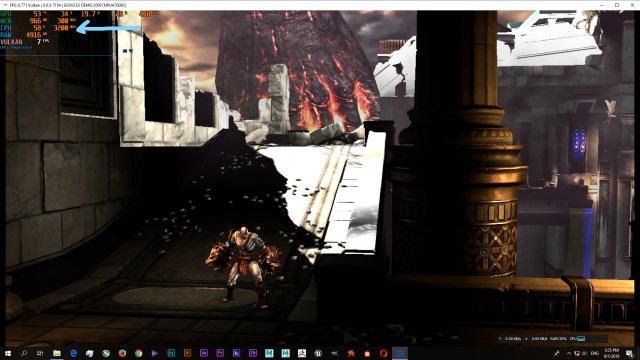Launch Photoshop from the taskbar

[x=171, y=353]
